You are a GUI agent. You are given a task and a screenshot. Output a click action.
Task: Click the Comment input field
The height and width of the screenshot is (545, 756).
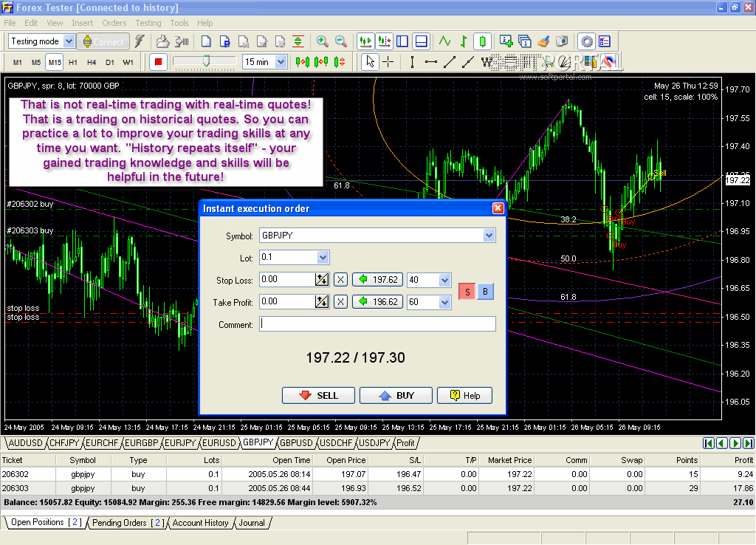pos(377,323)
